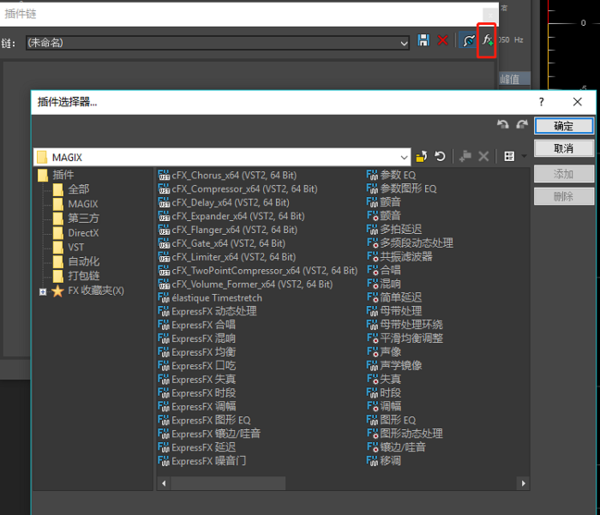
Task: Open the add plugin fx icon in Plugin Chain window
Action: [487, 40]
